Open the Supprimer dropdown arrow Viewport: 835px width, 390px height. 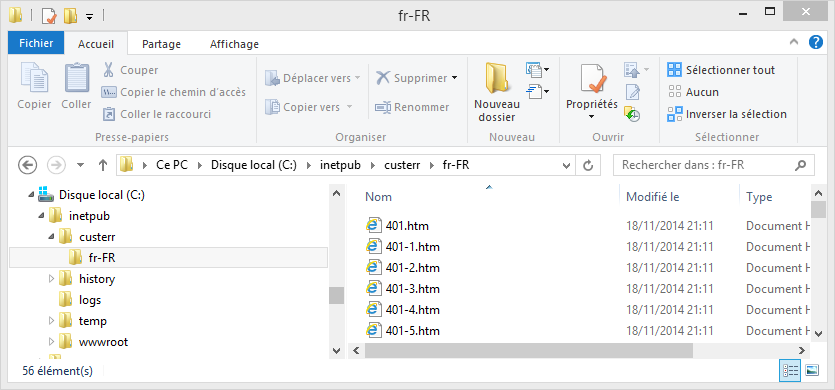point(454,78)
